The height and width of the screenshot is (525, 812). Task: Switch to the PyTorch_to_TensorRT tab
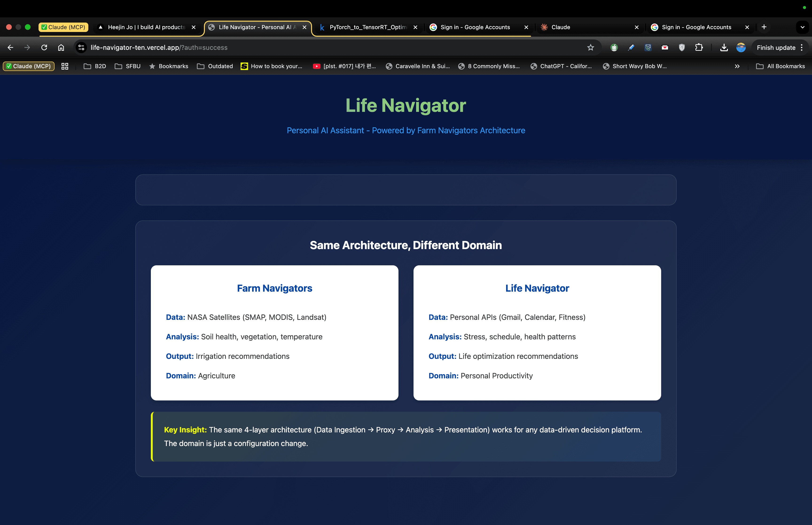pyautogui.click(x=368, y=27)
